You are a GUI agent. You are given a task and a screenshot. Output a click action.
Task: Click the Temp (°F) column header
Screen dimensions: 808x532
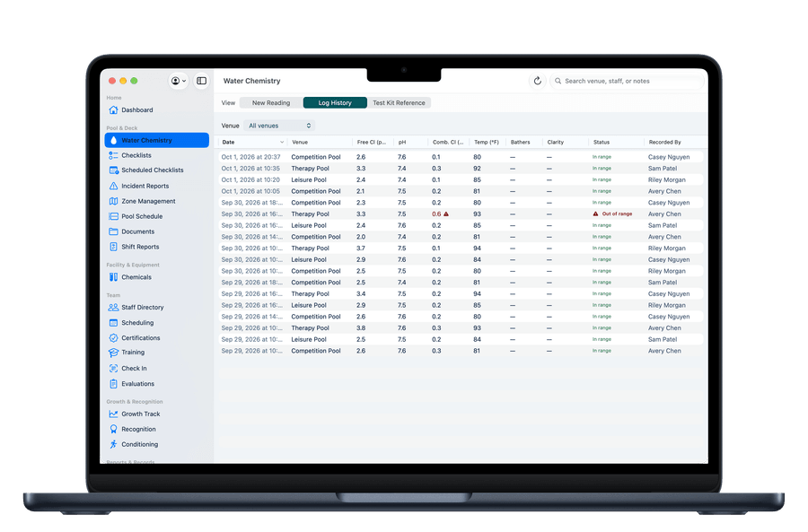(487, 142)
